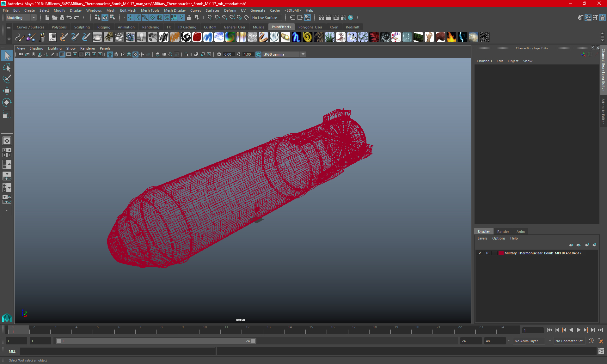Open the script editor icon
The image size is (607, 364).
coord(601,351)
